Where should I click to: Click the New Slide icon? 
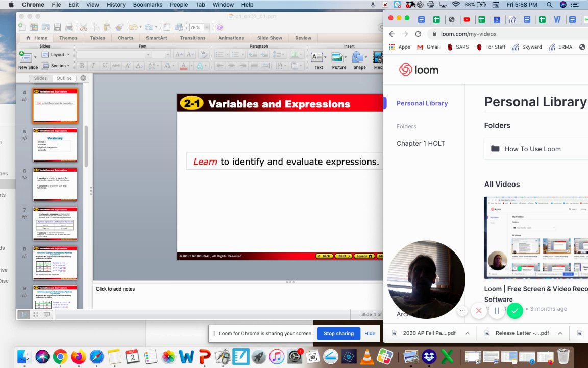pyautogui.click(x=26, y=57)
